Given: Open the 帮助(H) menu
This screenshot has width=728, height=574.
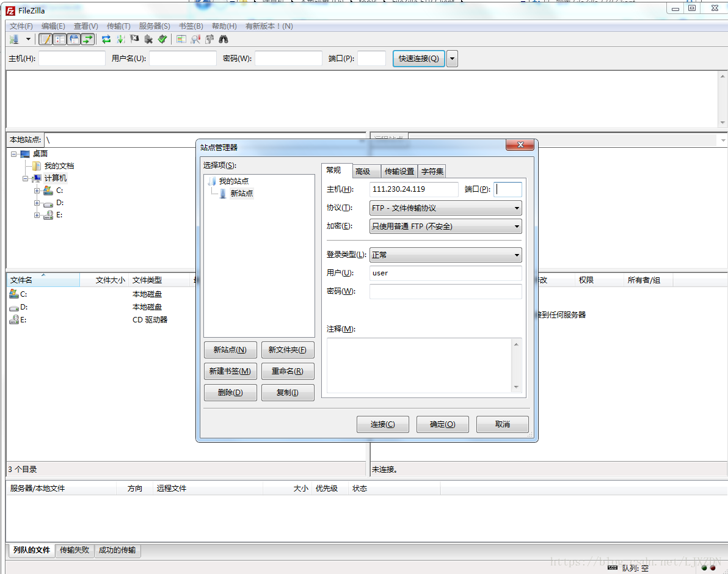Looking at the screenshot, I should (x=224, y=26).
